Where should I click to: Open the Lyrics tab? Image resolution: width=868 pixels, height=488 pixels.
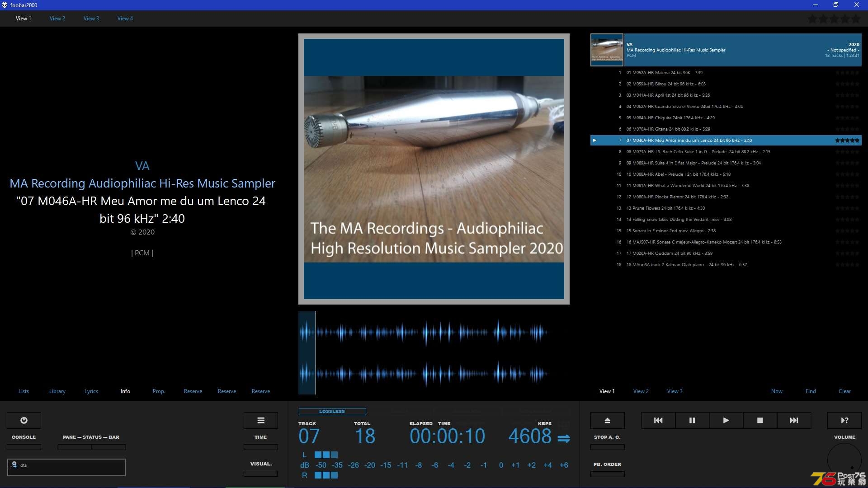tap(91, 391)
